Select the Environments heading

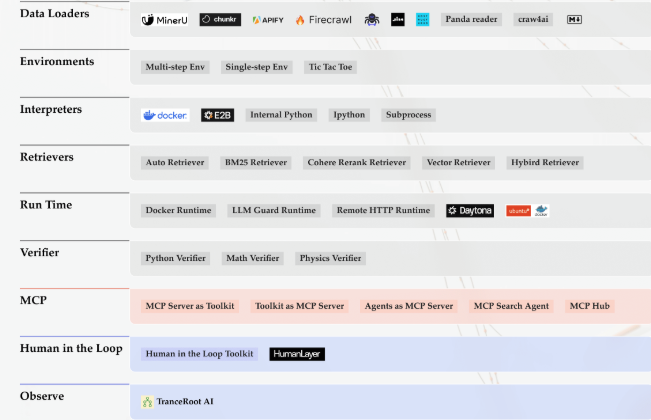click(x=57, y=61)
